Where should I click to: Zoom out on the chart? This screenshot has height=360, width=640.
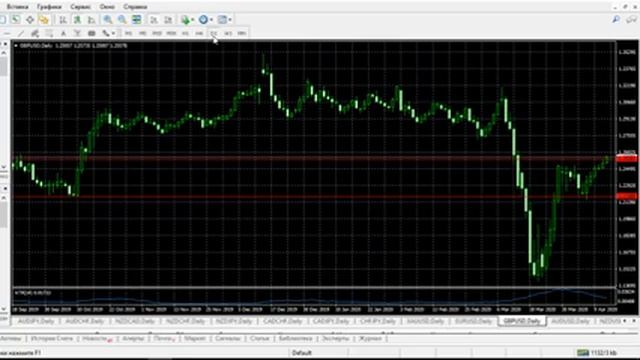point(122,20)
